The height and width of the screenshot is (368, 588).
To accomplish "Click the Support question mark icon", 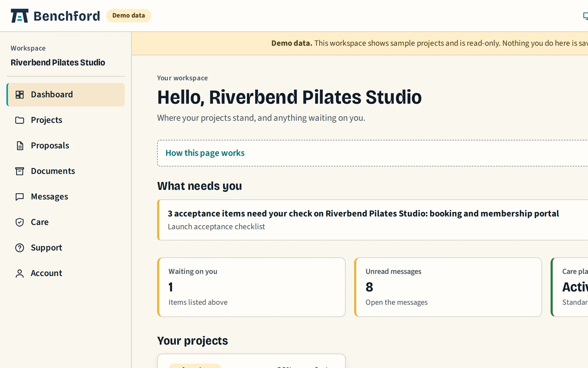I will point(20,248).
